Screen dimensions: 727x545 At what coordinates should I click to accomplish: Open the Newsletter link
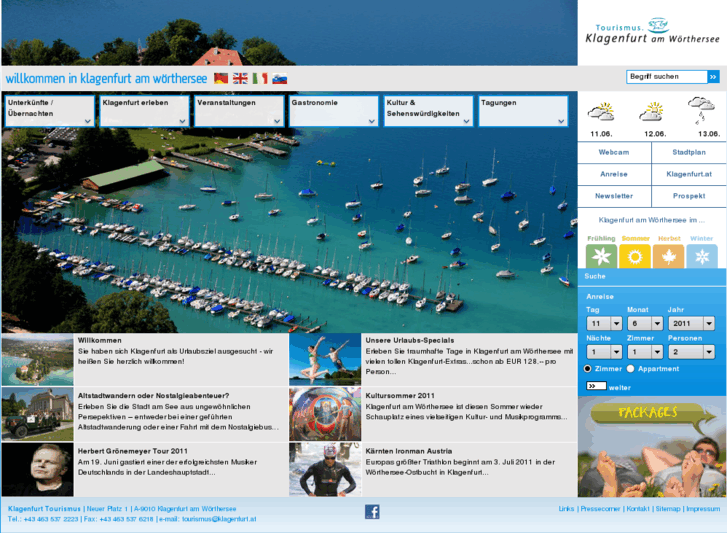point(614,196)
